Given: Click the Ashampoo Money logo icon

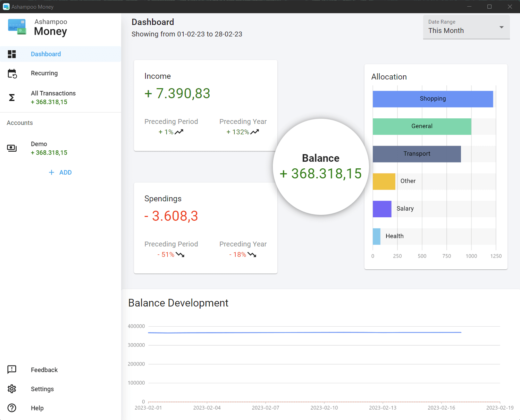Looking at the screenshot, I should tap(17, 27).
